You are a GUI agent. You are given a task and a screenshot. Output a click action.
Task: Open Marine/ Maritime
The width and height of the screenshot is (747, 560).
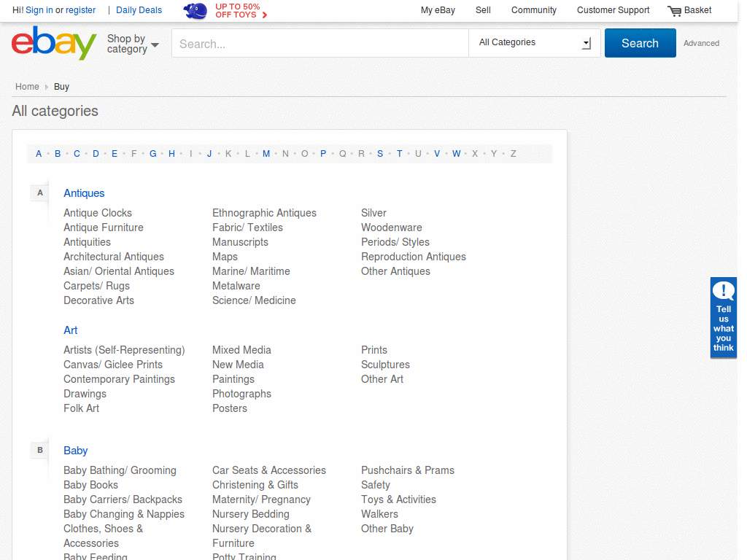pos(251,271)
